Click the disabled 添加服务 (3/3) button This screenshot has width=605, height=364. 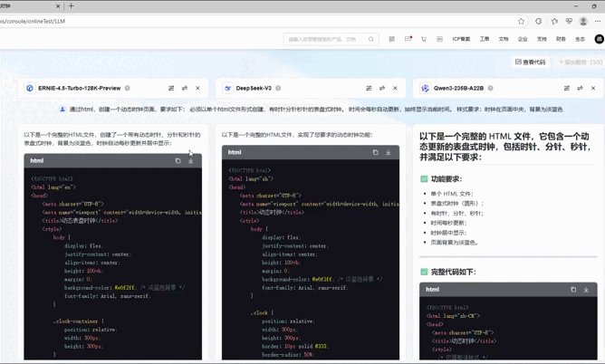tap(580, 62)
